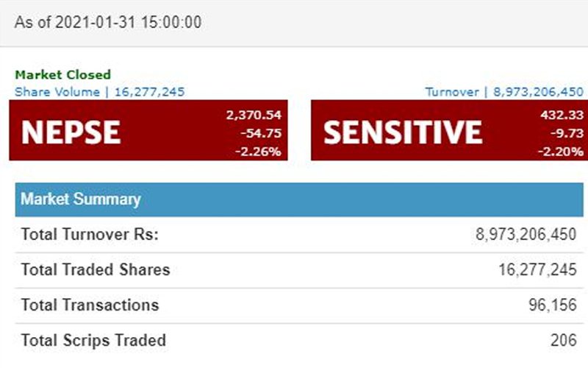The height and width of the screenshot is (368, 588).
Task: Select the Total Traded Shares row label
Action: pos(96,269)
